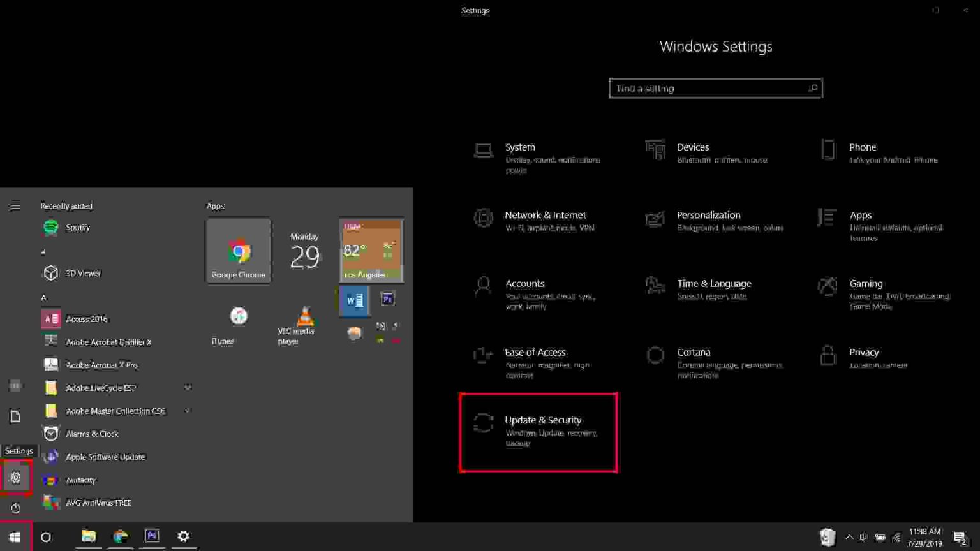Open the Los Angeles weather tile

pyautogui.click(x=371, y=251)
